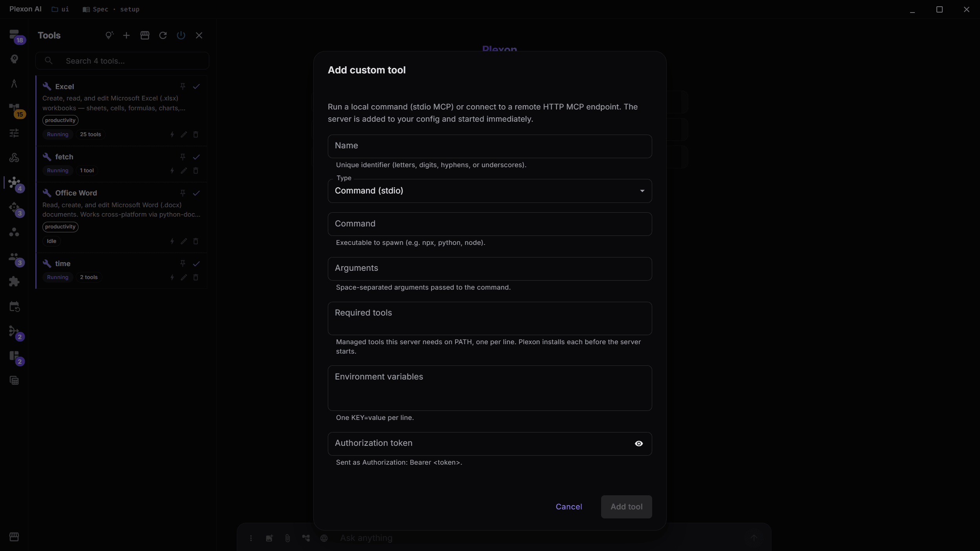Cancel the Add custom tool dialog
Viewport: 980px width, 551px height.
pos(569,507)
